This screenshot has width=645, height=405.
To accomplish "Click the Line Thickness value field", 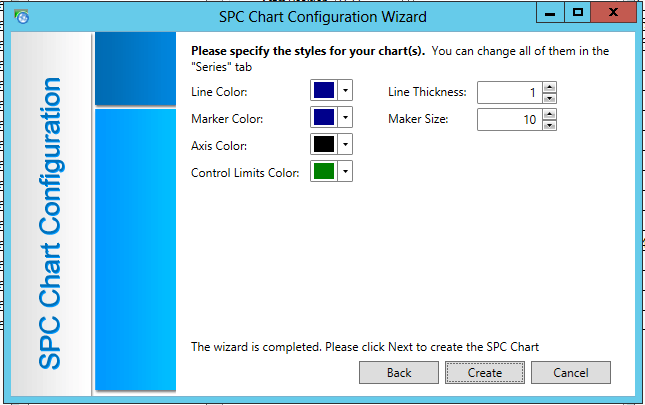I will tap(510, 92).
